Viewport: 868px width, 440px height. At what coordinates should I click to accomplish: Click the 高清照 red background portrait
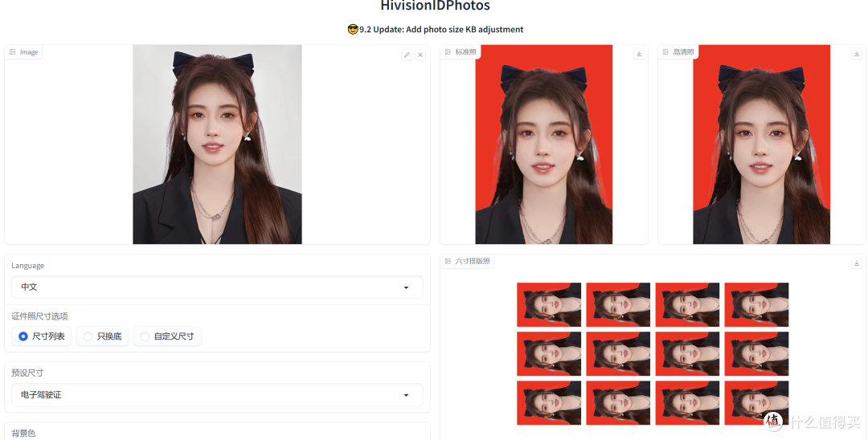tap(761, 145)
